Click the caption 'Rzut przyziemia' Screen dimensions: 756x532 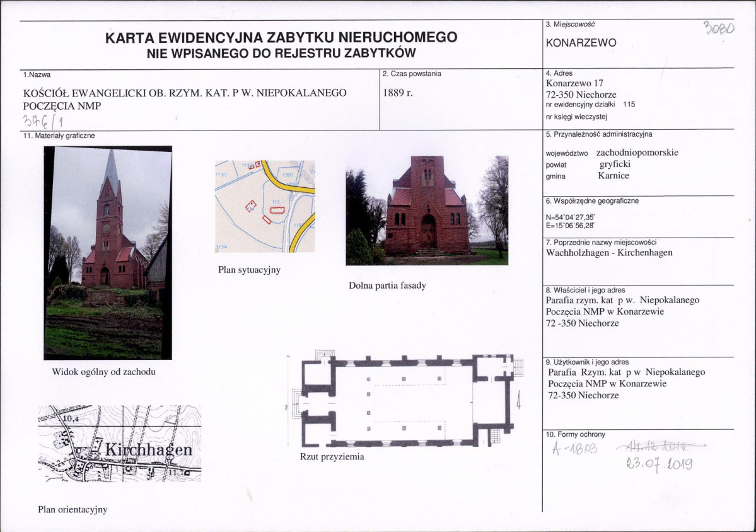point(332,456)
